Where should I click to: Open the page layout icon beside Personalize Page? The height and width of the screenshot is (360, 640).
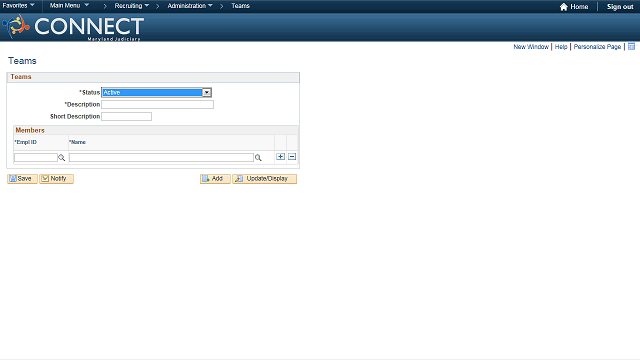click(x=631, y=47)
